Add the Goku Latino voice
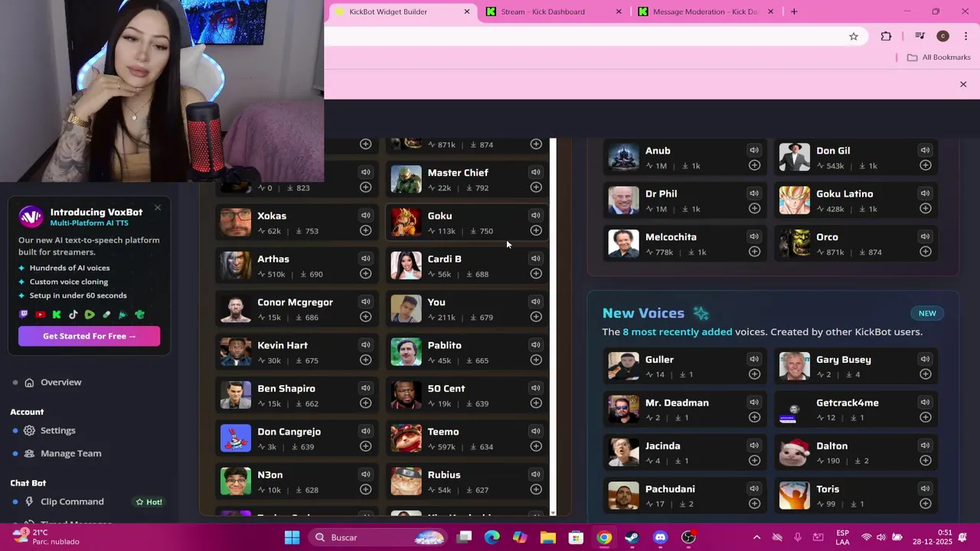Image resolution: width=980 pixels, height=551 pixels. [926, 208]
